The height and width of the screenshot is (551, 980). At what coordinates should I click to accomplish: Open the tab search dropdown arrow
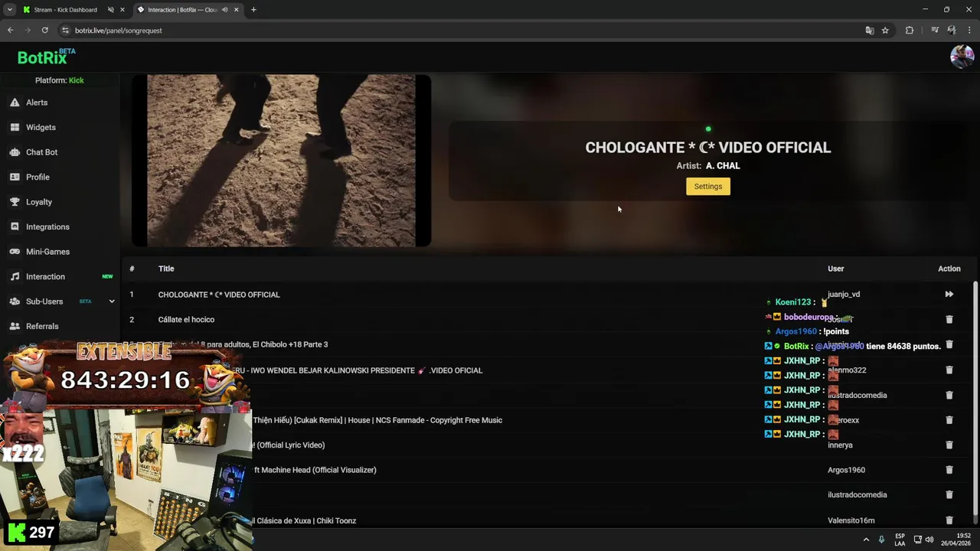pyautogui.click(x=10, y=10)
